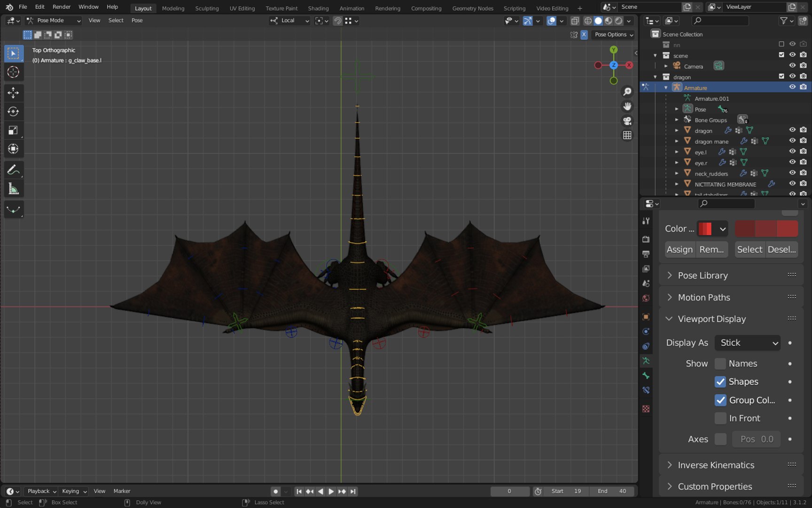Open the Render menu
The height and width of the screenshot is (508, 812).
click(61, 7)
